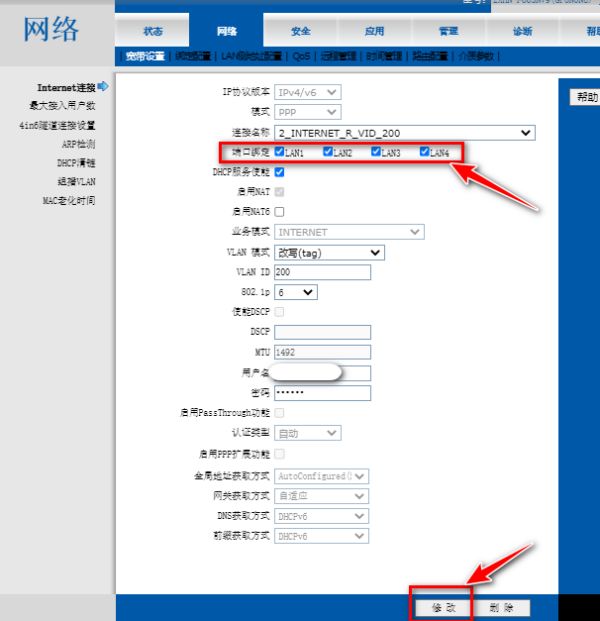This screenshot has height=621, width=600.
Task: Click the 密码 password field
Action: click(322, 393)
